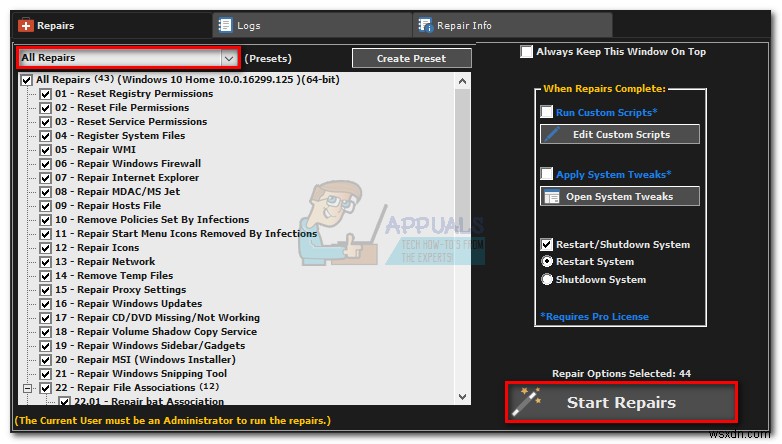Check the Apply System Tweaks option
The height and width of the screenshot is (444, 782).
(x=547, y=174)
